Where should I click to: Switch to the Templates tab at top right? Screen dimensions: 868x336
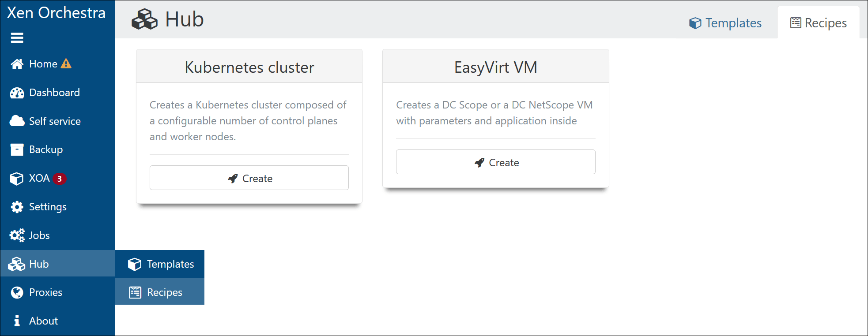pyautogui.click(x=725, y=23)
